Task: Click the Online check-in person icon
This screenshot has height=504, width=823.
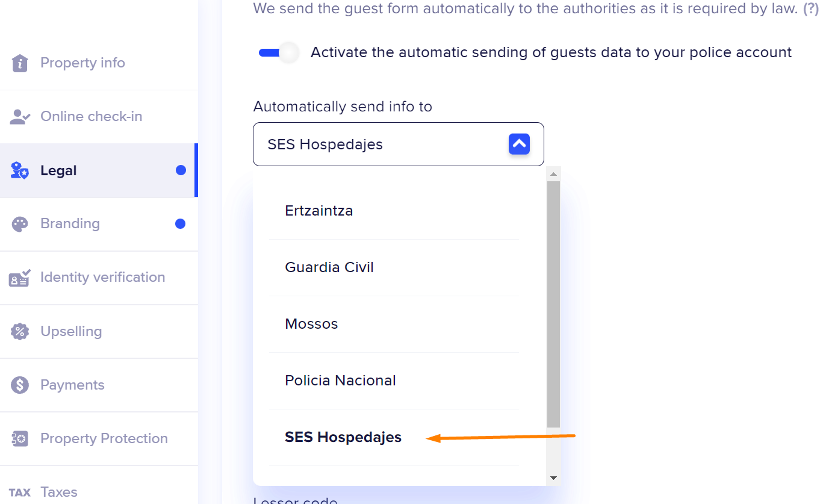Action: pos(20,117)
